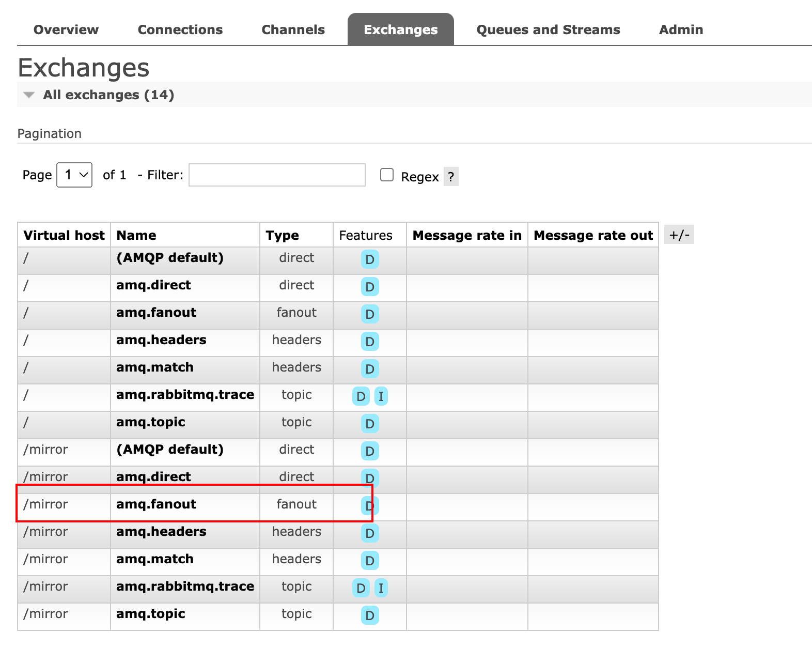Click D badge for /mirror amq.match
The width and height of the screenshot is (812, 648).
(370, 561)
